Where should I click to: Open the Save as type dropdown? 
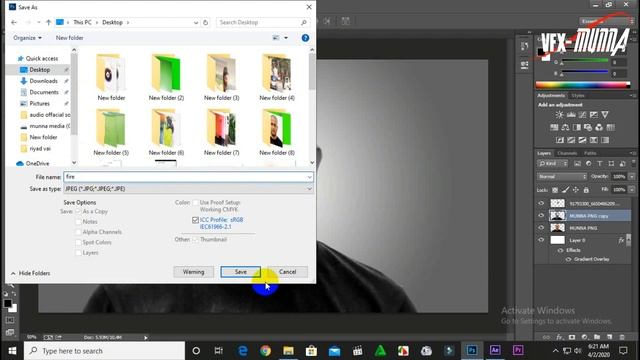click(189, 189)
